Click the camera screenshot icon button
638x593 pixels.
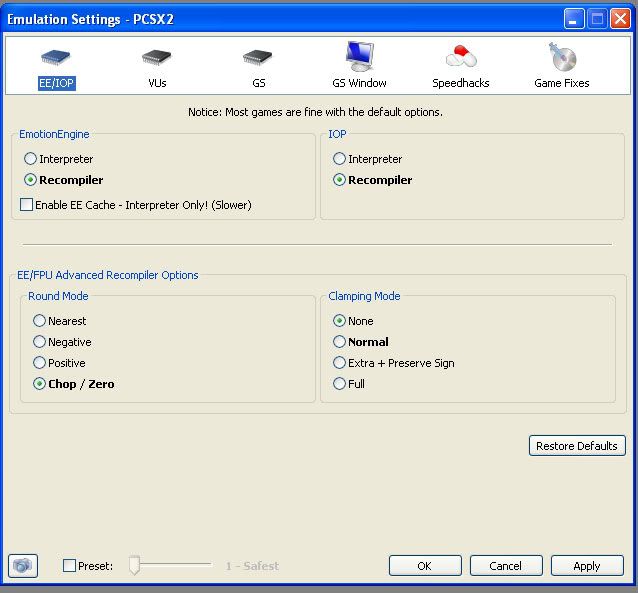(x=23, y=565)
